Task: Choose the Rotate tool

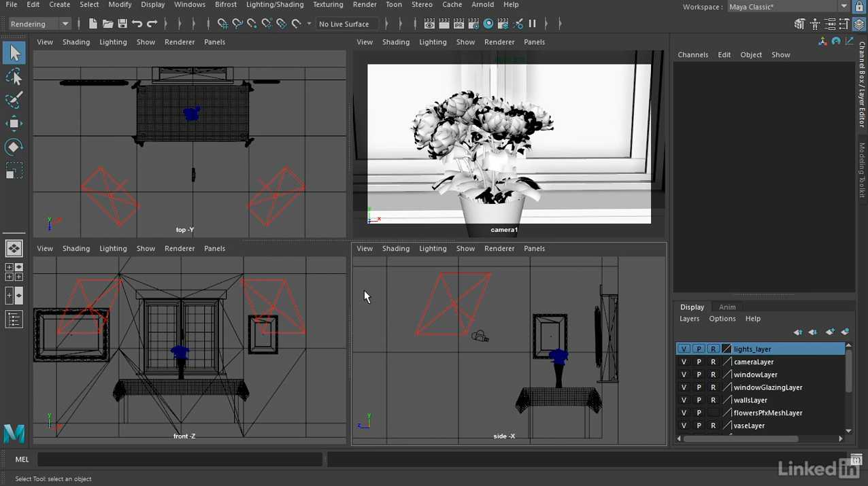Action: [x=14, y=147]
